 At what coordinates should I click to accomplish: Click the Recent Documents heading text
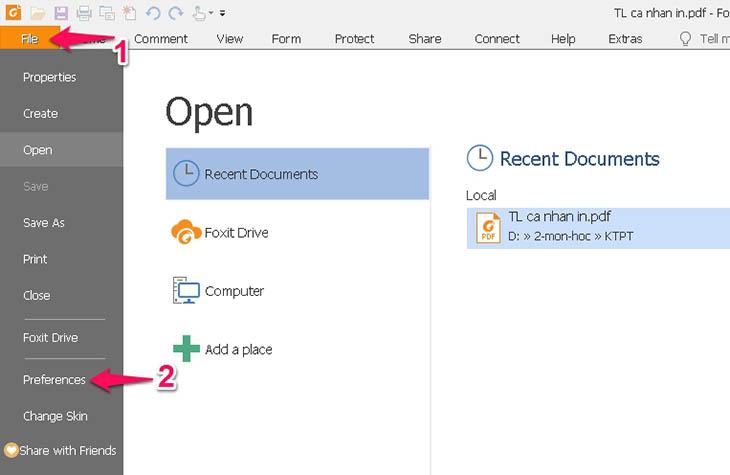click(x=579, y=159)
